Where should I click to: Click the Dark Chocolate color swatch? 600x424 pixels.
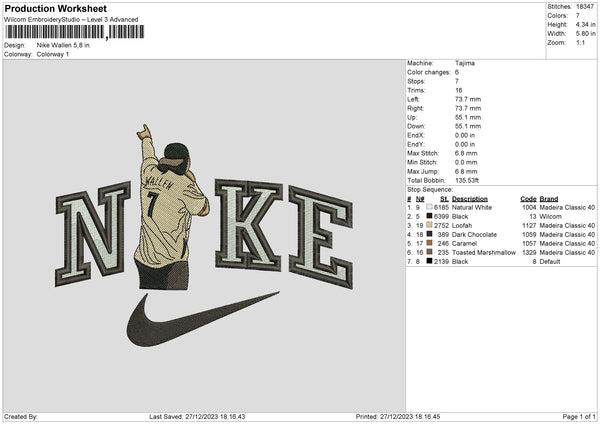pyautogui.click(x=429, y=234)
